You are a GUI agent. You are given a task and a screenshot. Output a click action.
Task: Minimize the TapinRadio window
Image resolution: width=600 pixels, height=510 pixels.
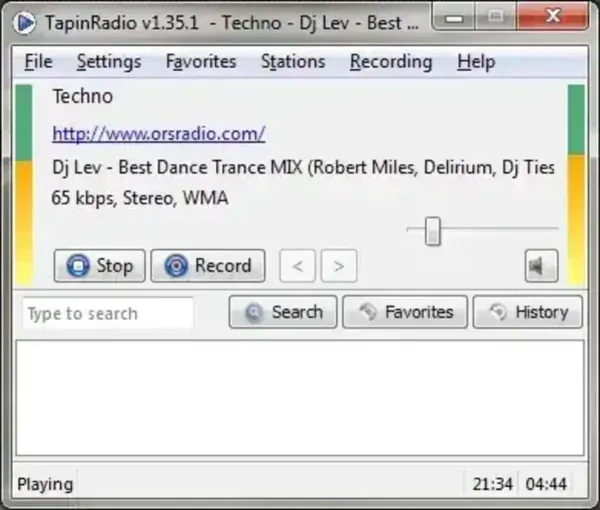point(454,17)
